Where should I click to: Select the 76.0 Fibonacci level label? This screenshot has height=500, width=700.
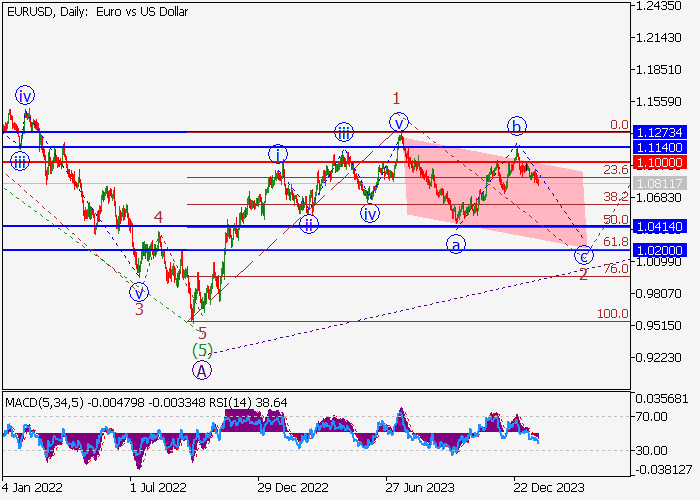616,269
